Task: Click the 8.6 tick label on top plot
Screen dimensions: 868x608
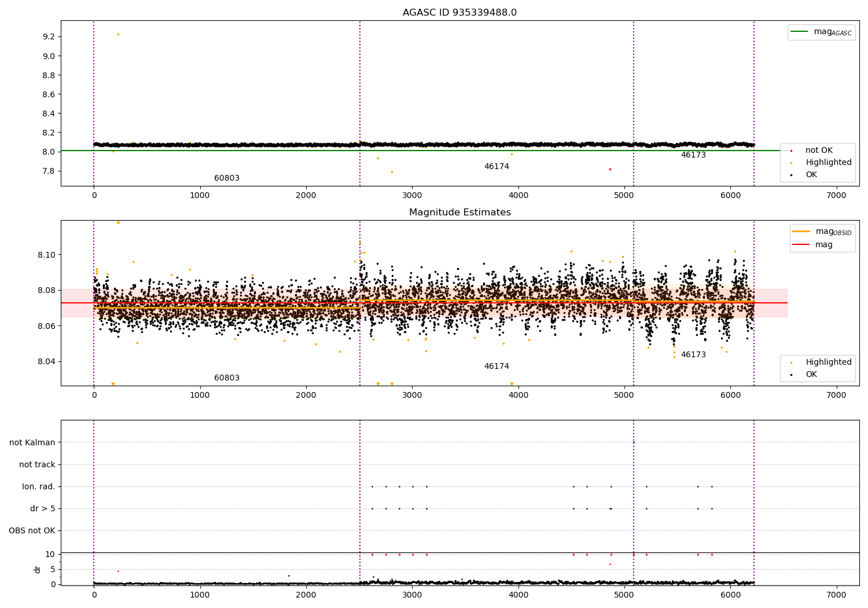Action: [49, 94]
